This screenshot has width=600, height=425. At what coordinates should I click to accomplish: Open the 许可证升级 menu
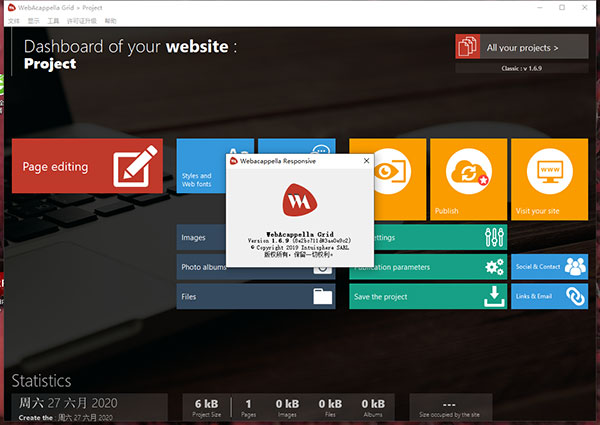tap(82, 21)
